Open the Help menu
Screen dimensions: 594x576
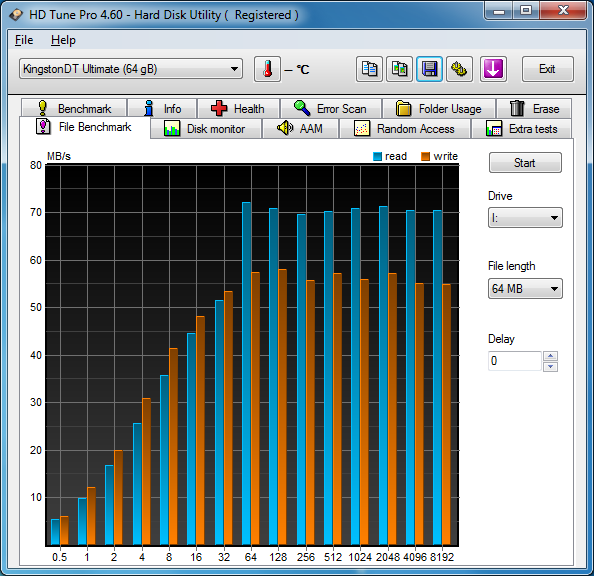(x=63, y=40)
